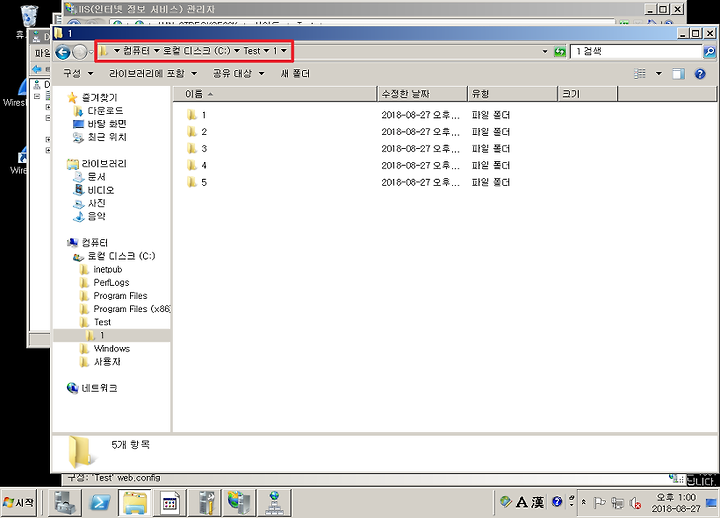Click the muted volume tray icon
Screen dimensions: 720x518
(636, 503)
